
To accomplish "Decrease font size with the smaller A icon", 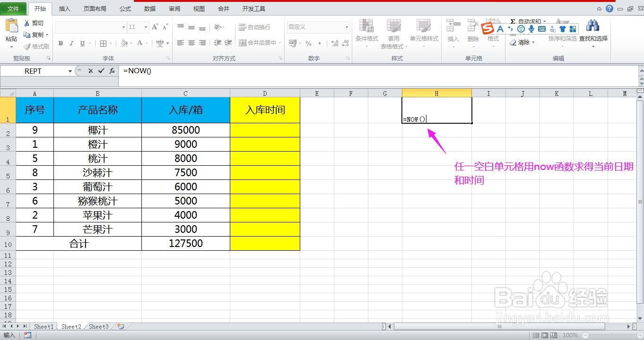I will pos(165,27).
